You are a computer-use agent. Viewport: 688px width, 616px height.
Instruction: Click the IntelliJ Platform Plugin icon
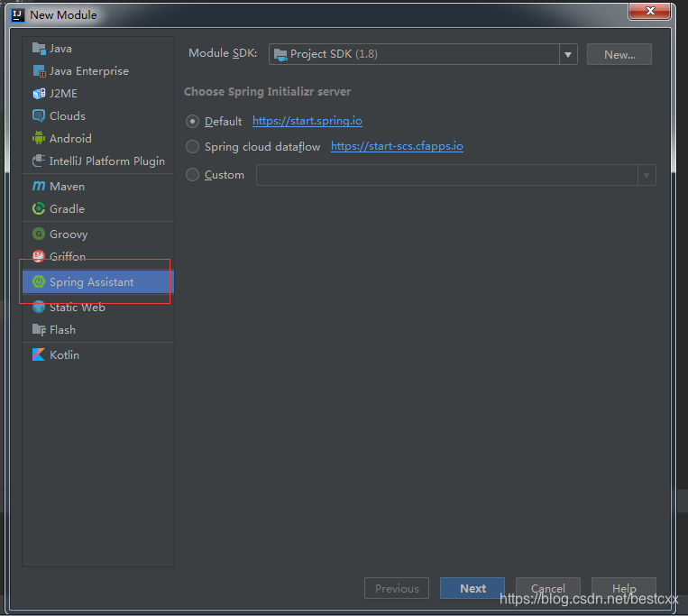39,161
